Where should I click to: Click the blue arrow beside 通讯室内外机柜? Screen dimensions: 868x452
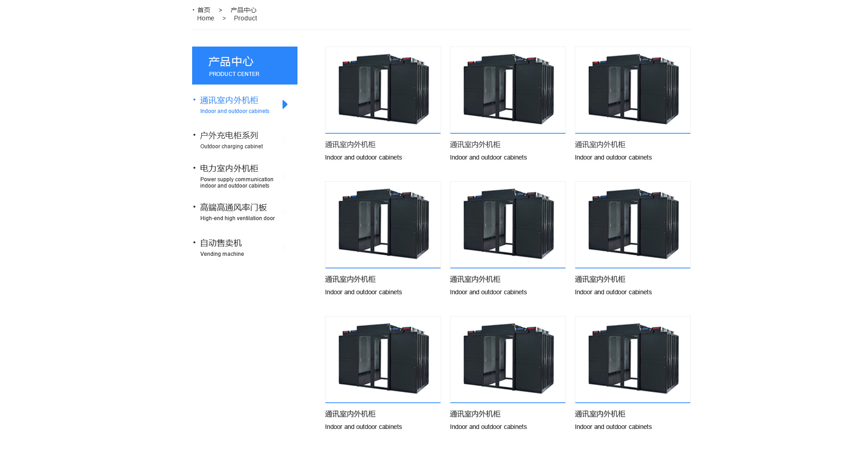285,104
